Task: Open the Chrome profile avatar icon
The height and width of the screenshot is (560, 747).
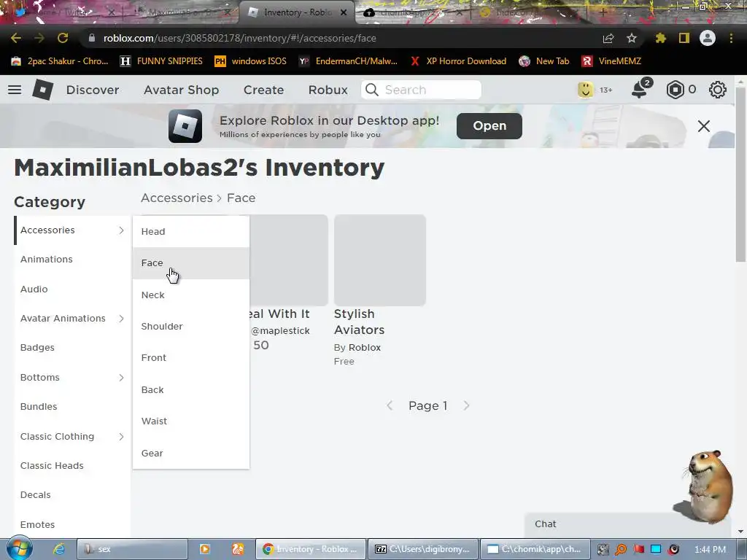Action: tap(708, 38)
